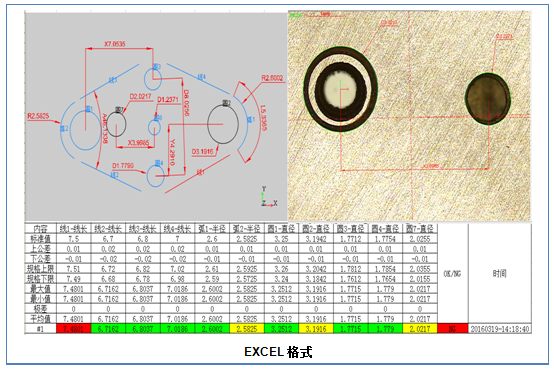Viewport: 554px width, 369px height.
Task: Select the OK/NG header cell
Action: pyautogui.click(x=453, y=274)
